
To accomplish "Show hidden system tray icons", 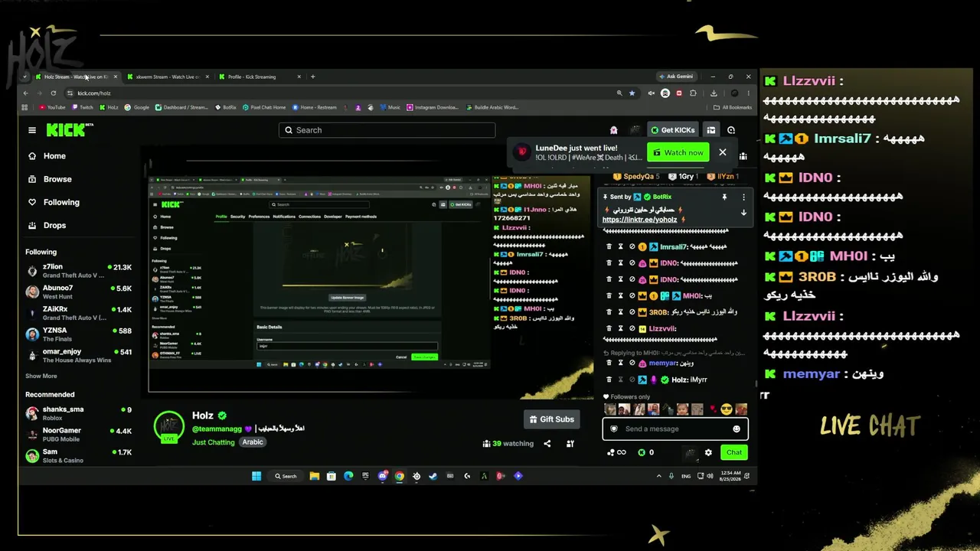I will pyautogui.click(x=658, y=476).
